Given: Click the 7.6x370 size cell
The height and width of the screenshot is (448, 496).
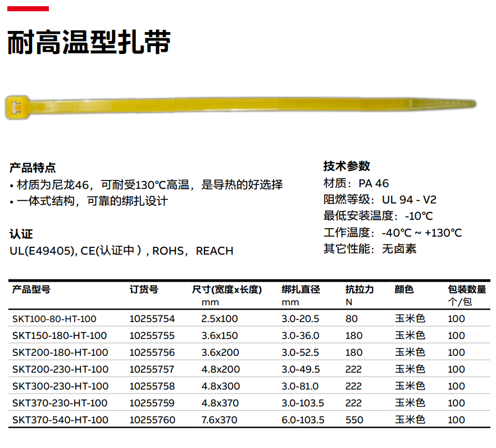Looking at the screenshot, I should tap(219, 420).
